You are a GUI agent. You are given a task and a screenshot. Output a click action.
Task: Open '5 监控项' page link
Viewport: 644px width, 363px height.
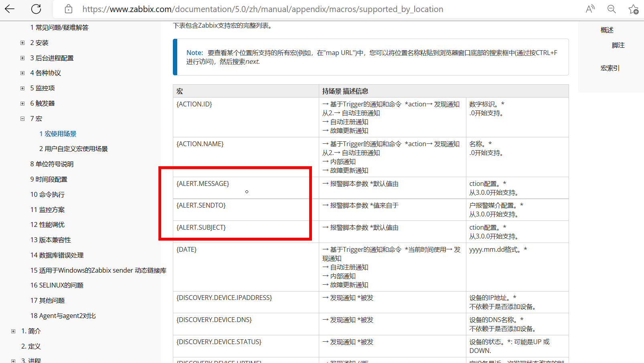point(43,88)
